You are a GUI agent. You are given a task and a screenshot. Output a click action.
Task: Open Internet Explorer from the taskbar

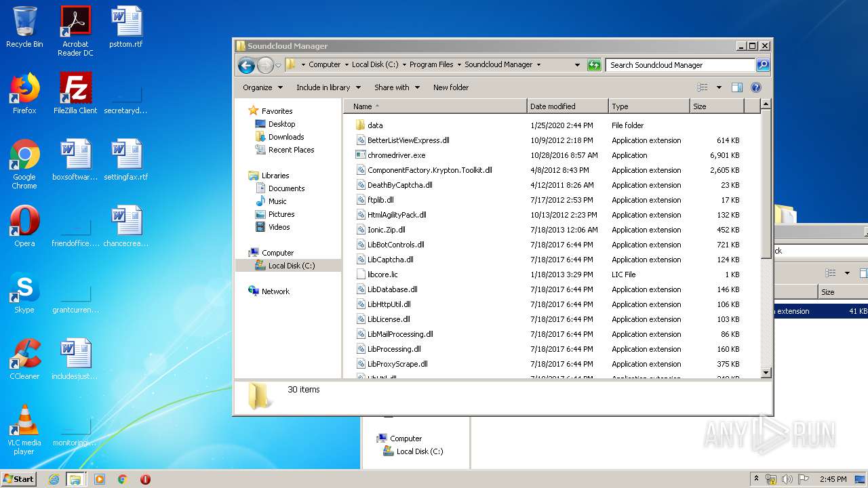coord(54,479)
